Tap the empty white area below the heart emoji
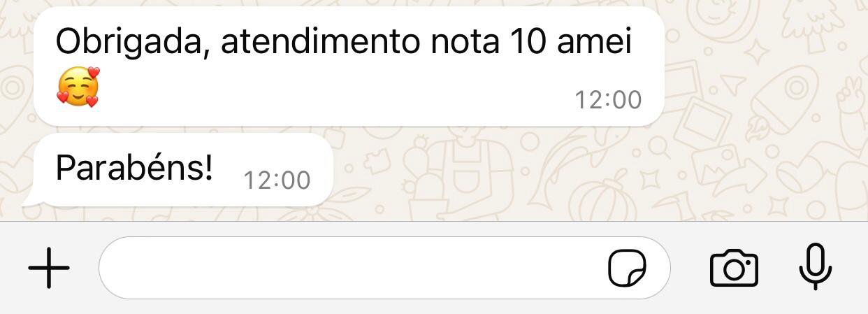Image resolution: width=868 pixels, height=314 pixels. 78,117
